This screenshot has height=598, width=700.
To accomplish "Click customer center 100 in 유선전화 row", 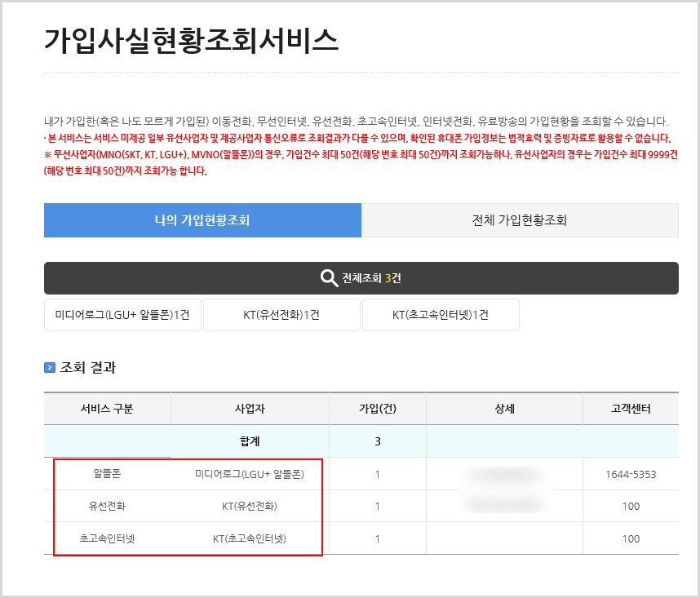I will pos(631,507).
